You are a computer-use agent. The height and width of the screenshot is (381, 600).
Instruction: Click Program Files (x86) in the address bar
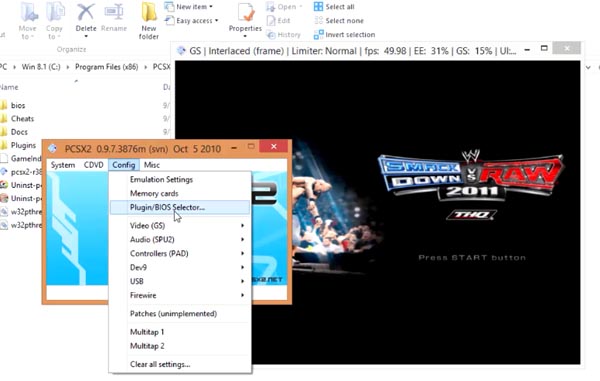(106, 67)
